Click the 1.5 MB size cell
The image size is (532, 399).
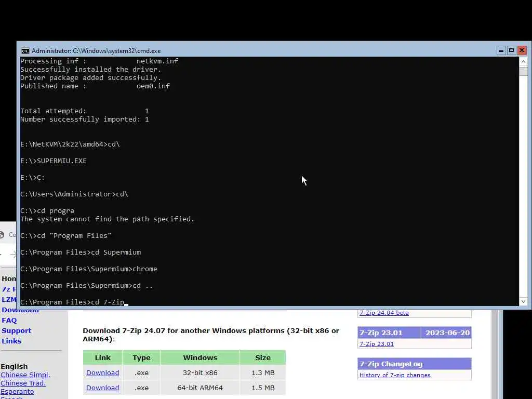[263, 388]
